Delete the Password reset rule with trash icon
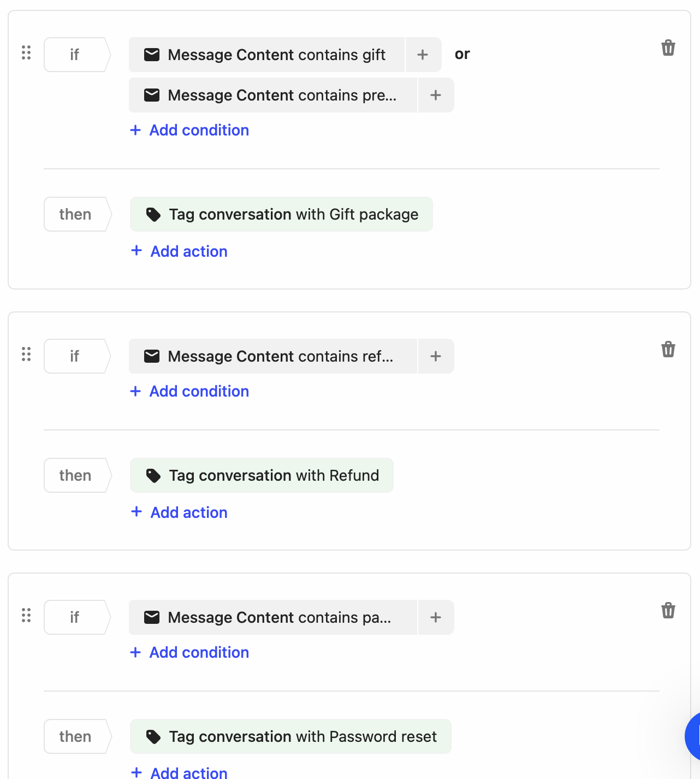Viewport: 700px width, 779px height. [668, 611]
